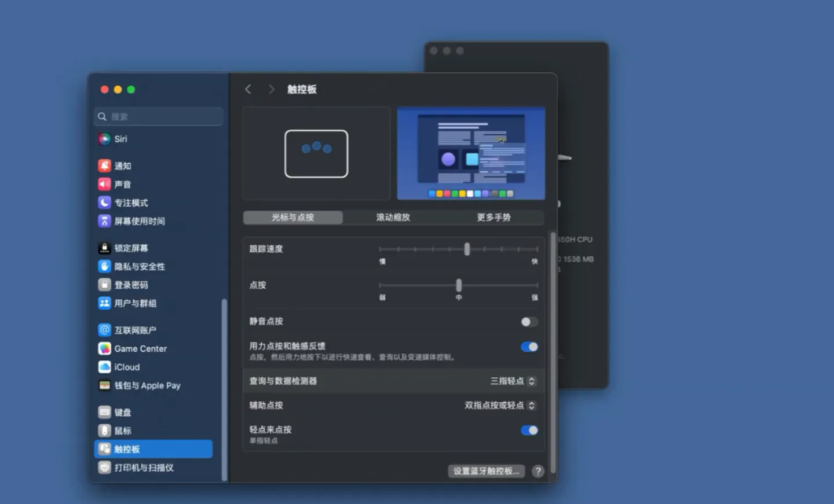Open Game Center settings

tap(140, 348)
